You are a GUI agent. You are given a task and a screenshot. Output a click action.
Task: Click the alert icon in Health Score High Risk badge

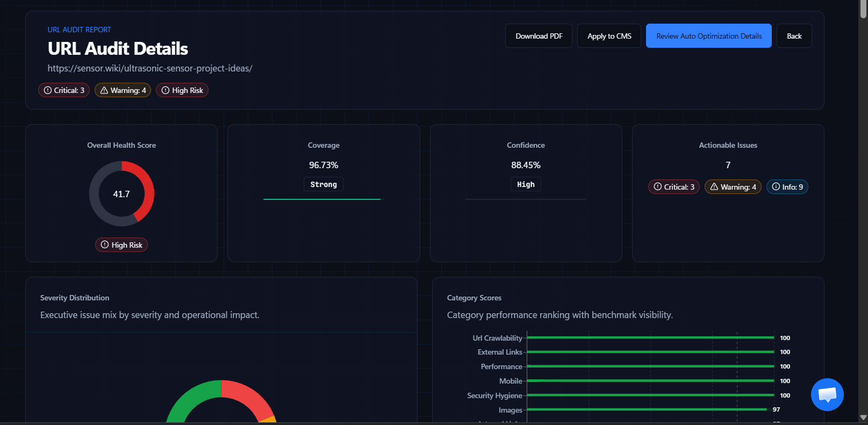(x=105, y=245)
